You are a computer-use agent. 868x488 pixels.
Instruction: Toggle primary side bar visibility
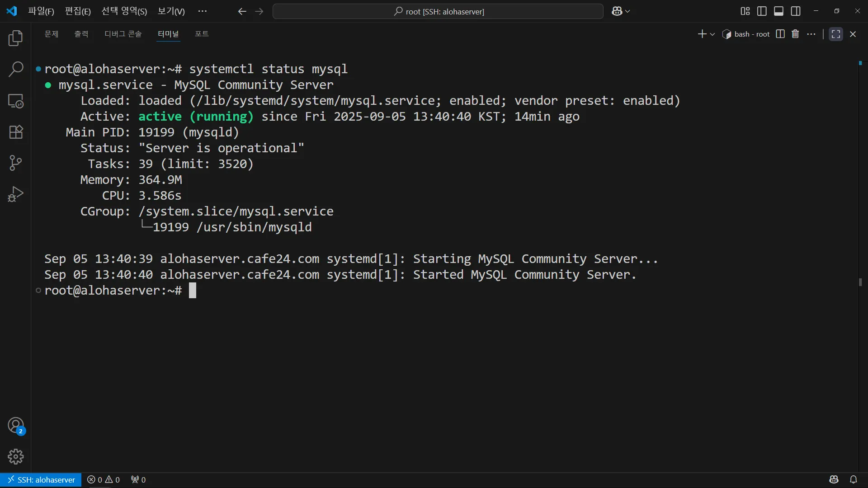762,11
